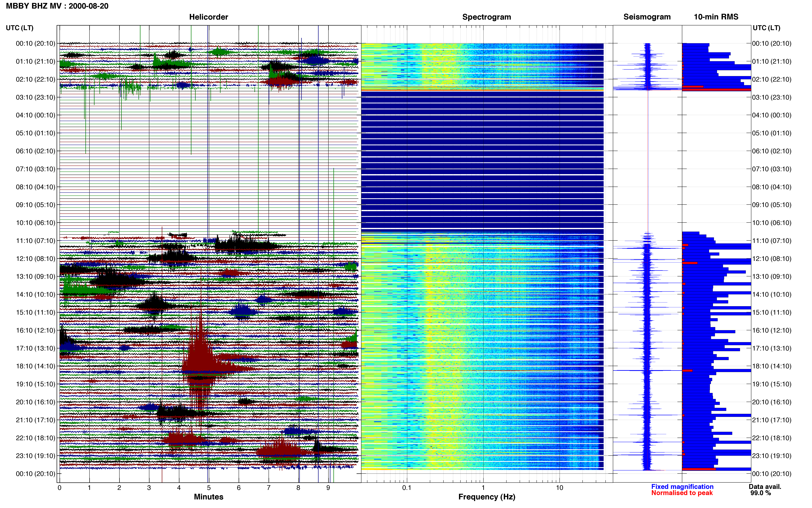Click RMS-side time label 17:10 (13:10)
Viewport: 812px width, 508px height.
click(x=772, y=348)
